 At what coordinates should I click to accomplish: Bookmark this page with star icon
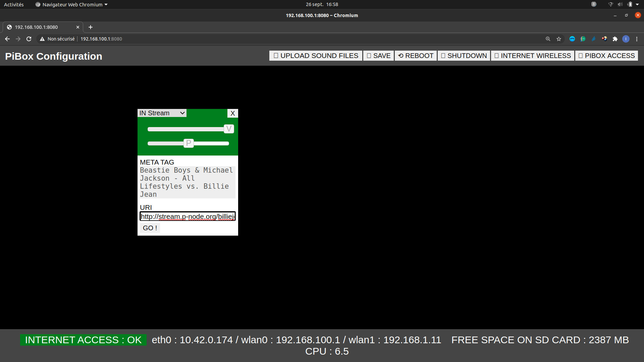pyautogui.click(x=559, y=39)
